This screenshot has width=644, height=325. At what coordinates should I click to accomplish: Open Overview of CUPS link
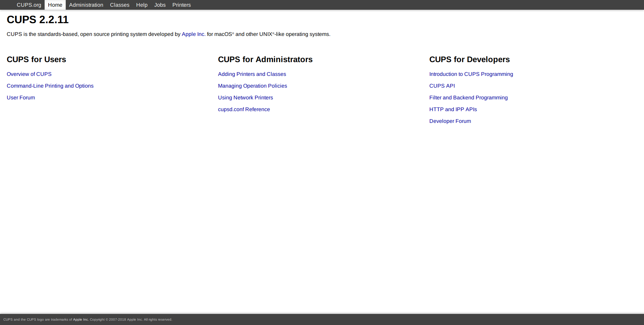pyautogui.click(x=29, y=74)
